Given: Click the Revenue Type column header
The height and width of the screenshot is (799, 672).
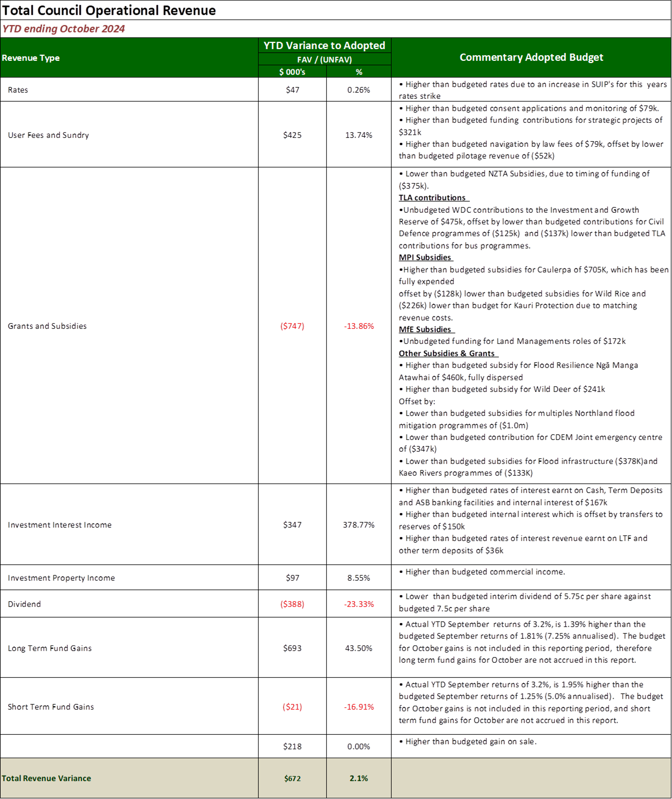Looking at the screenshot, I should click(x=31, y=58).
